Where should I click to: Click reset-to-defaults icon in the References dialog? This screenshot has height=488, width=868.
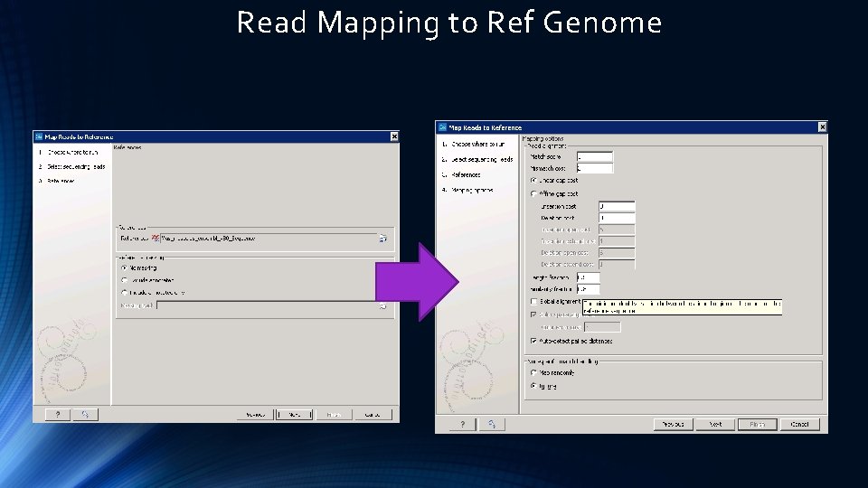(85, 415)
